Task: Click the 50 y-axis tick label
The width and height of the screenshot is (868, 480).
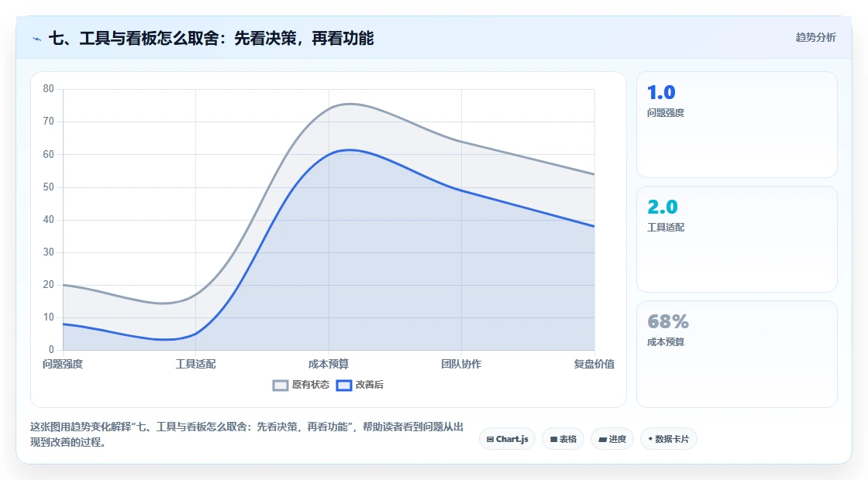Action: tap(49, 187)
